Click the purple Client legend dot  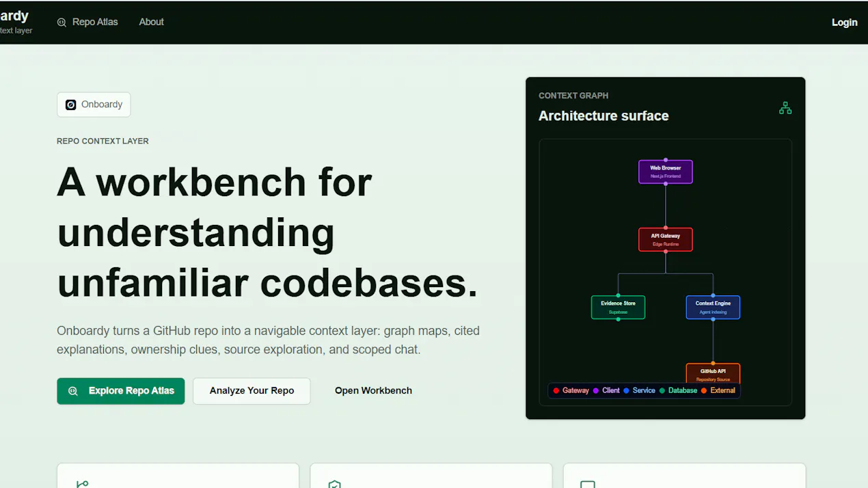(x=596, y=391)
